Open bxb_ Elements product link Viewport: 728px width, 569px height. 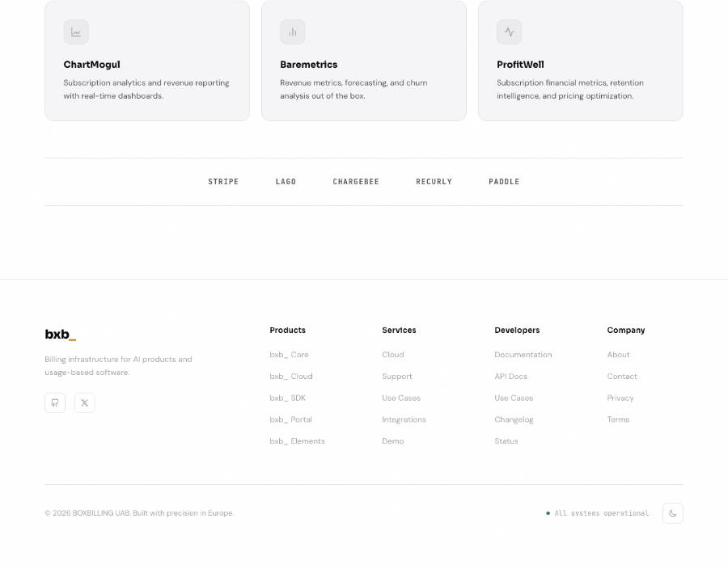(298, 441)
